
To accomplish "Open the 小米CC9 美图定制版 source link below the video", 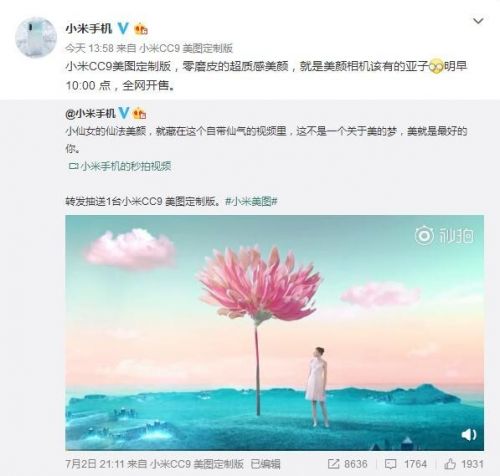I will pos(197,464).
